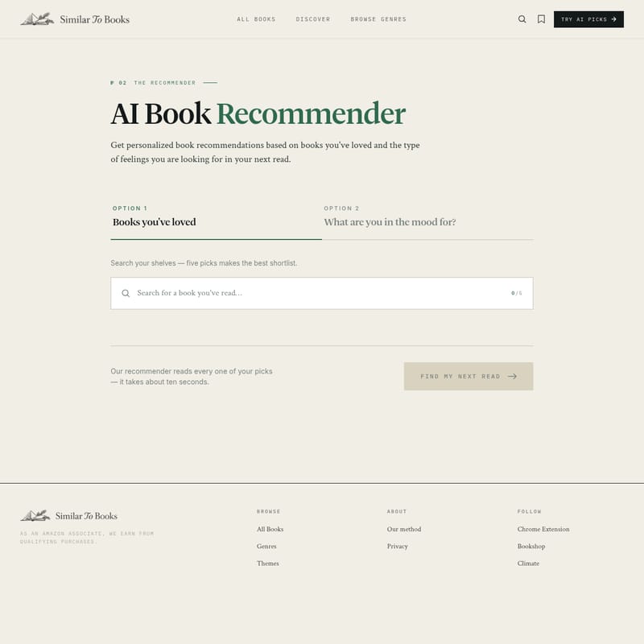This screenshot has width=644, height=644.
Task: Click the Bookshop footer link
Action: click(531, 547)
